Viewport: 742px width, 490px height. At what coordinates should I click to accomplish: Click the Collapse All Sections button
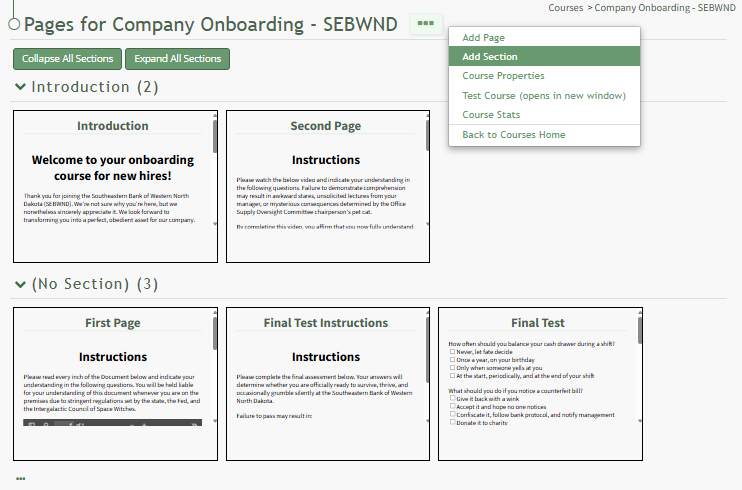click(67, 59)
